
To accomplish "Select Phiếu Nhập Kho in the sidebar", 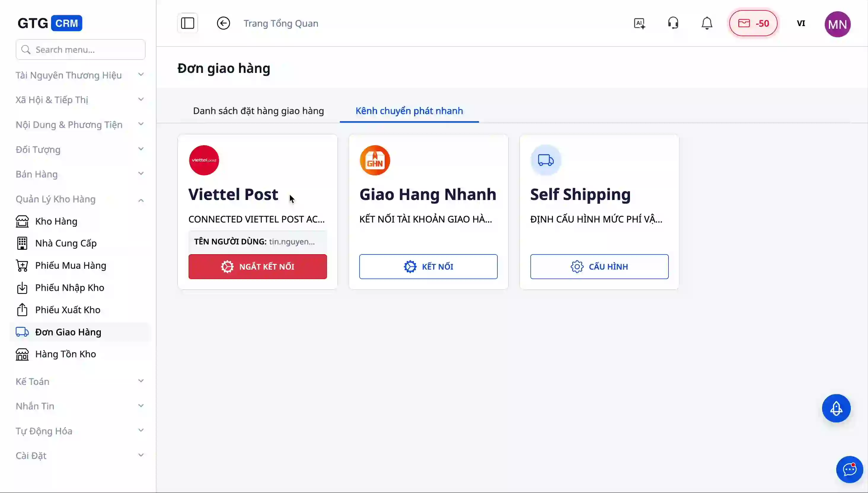I will (70, 287).
